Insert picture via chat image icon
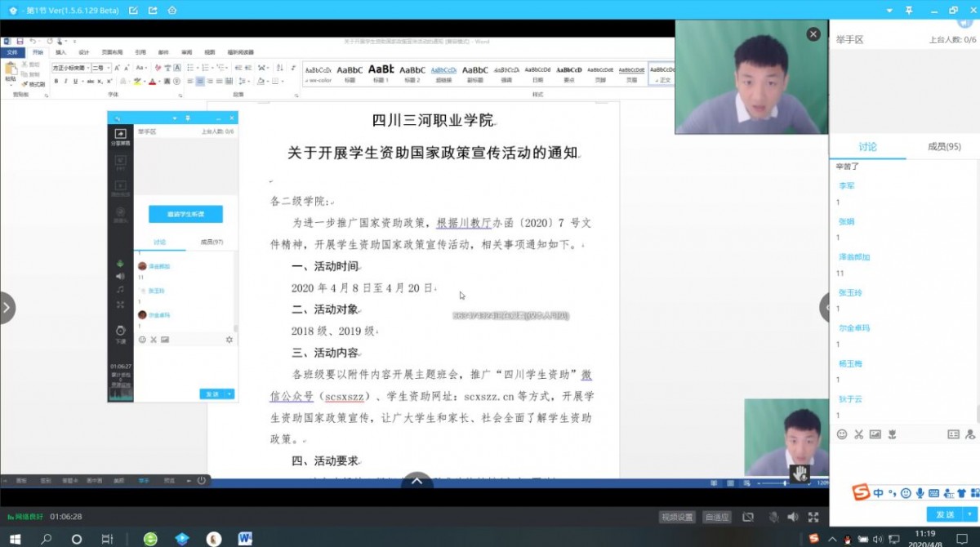 875,434
